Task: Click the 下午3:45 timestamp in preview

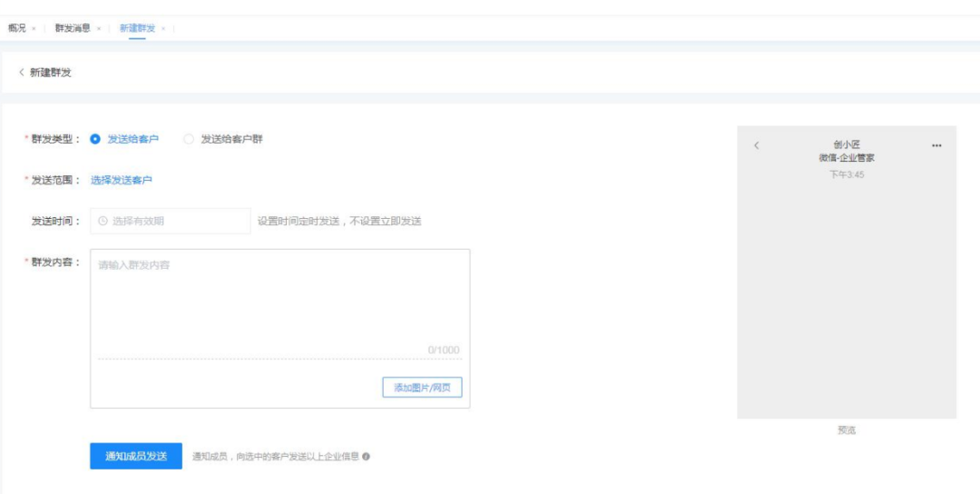Action: [x=847, y=174]
